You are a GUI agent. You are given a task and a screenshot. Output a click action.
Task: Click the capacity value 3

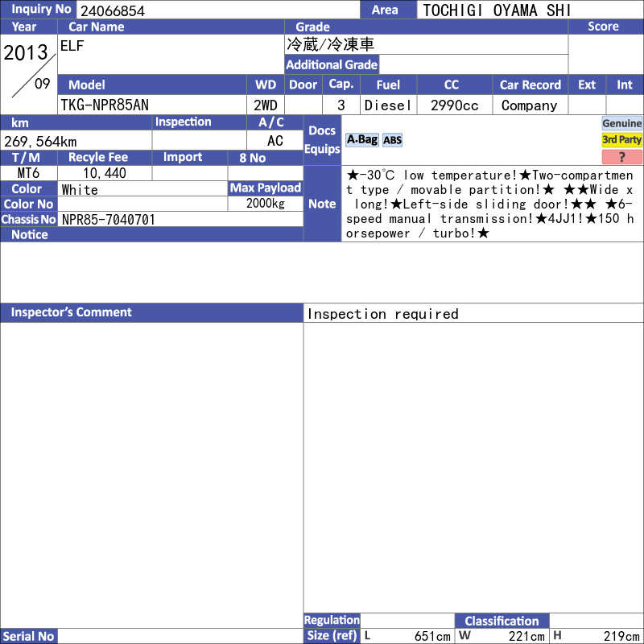tap(341, 105)
